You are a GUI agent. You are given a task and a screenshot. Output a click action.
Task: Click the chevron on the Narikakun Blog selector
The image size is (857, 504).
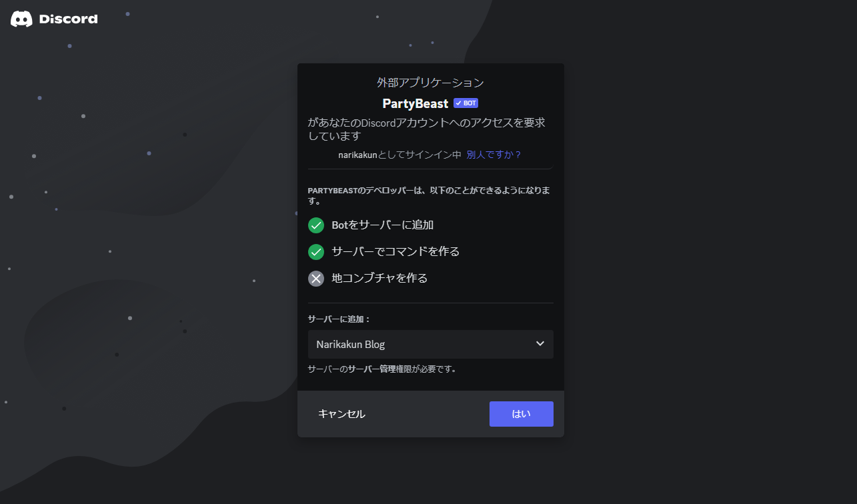pyautogui.click(x=540, y=344)
